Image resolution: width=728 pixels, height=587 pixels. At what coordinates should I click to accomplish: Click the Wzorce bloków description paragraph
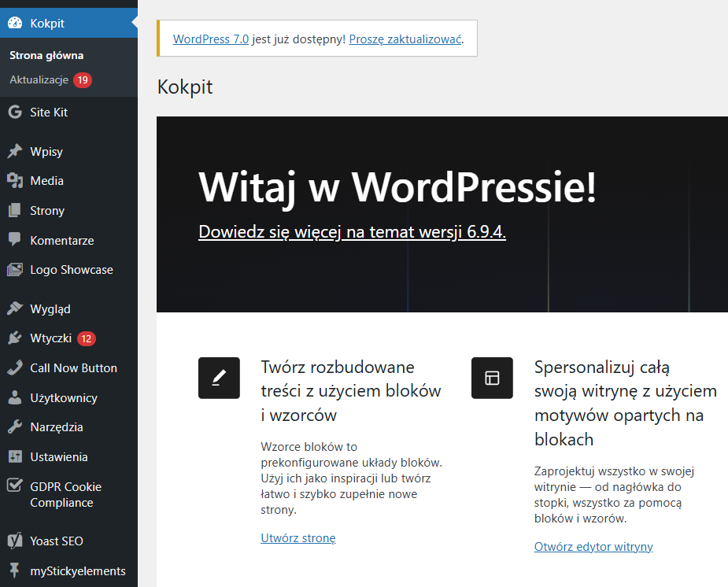pos(352,478)
